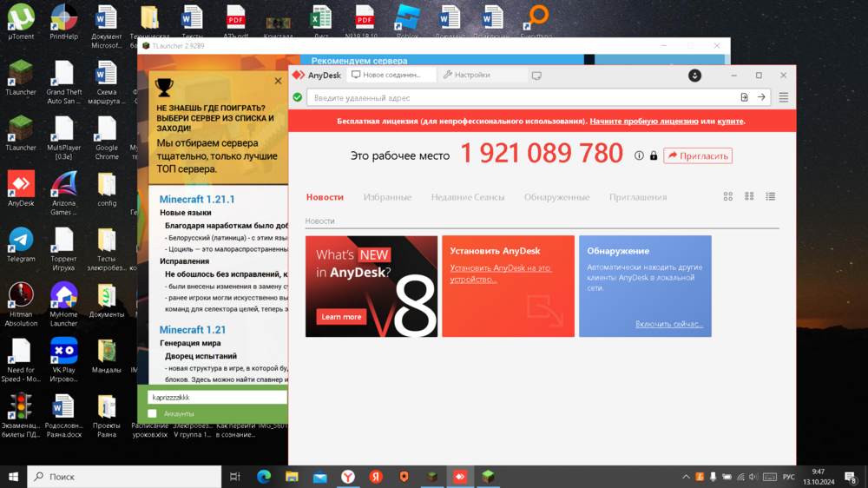Viewport: 868px width, 488px height.
Task: Click the РУС language indicator
Action: click(x=789, y=477)
